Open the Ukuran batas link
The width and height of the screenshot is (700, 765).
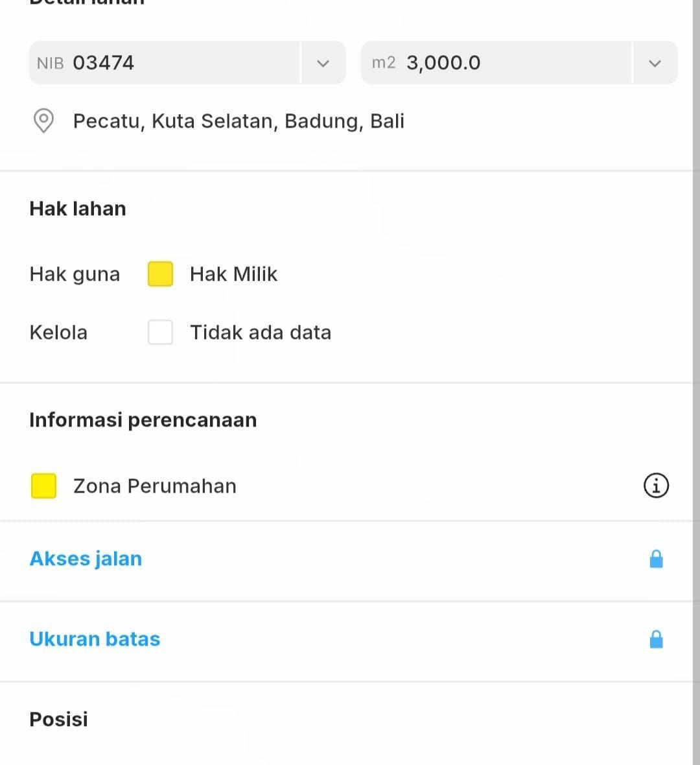pyautogui.click(x=95, y=639)
